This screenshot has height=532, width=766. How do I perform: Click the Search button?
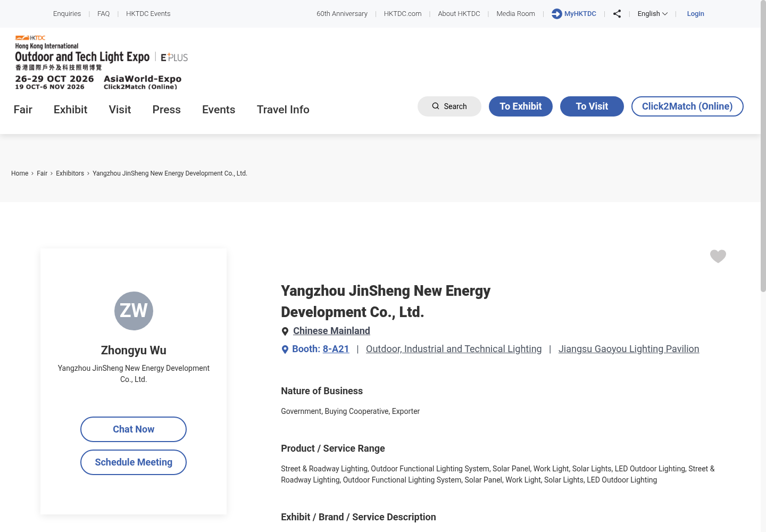[x=449, y=106]
